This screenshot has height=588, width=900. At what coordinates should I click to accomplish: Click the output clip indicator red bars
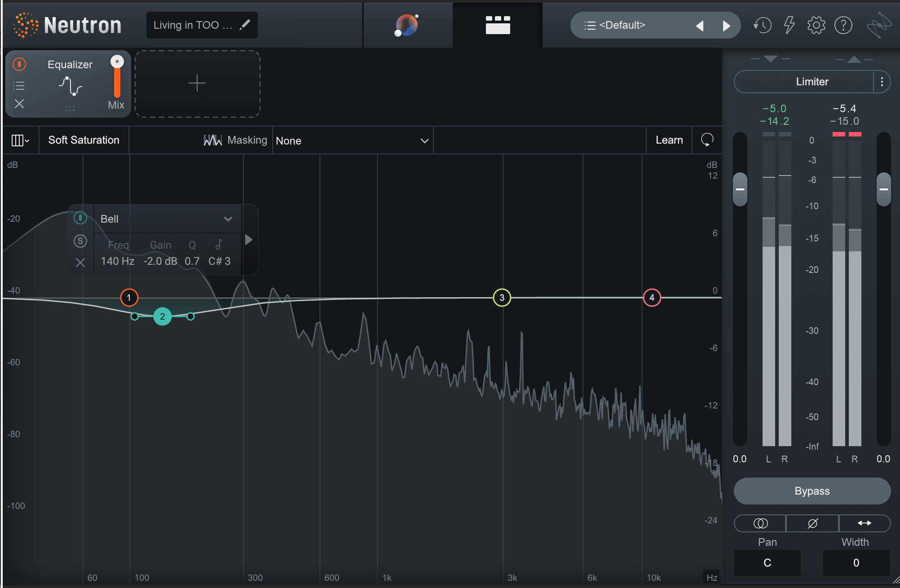tap(847, 134)
